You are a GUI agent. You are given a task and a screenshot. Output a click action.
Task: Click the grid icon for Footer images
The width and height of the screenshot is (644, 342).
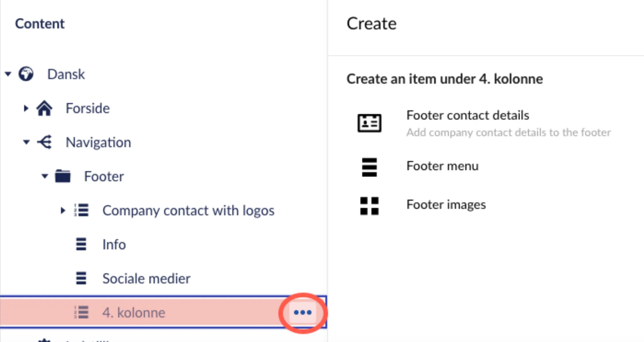pyautogui.click(x=369, y=206)
